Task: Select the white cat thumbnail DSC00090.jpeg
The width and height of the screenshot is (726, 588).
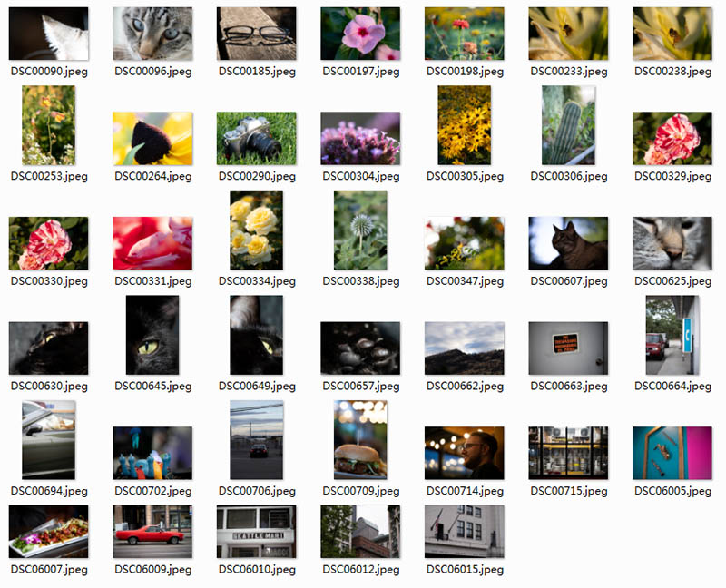Action: 48,34
